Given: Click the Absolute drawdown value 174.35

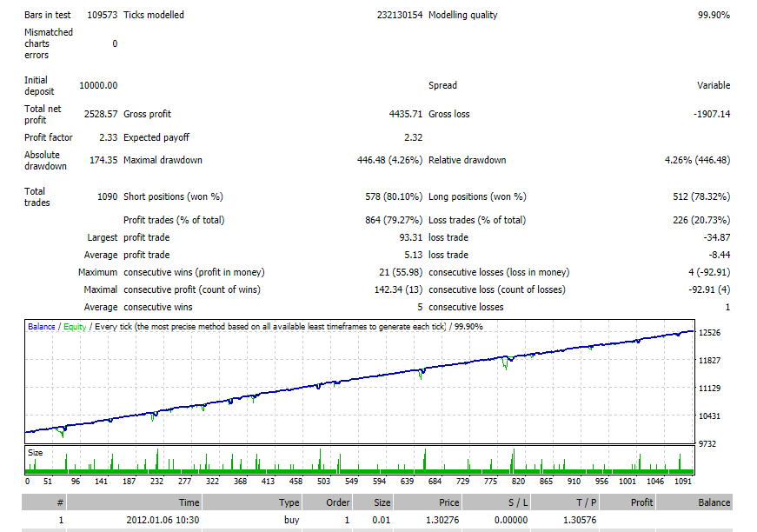Looking at the screenshot, I should coord(103,160).
